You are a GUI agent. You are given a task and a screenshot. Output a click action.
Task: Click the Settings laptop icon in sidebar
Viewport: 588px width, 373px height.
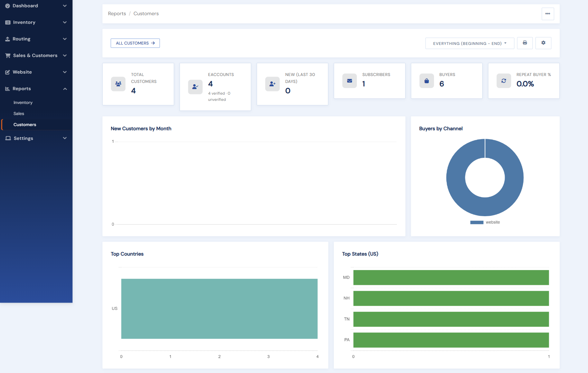[8, 138]
